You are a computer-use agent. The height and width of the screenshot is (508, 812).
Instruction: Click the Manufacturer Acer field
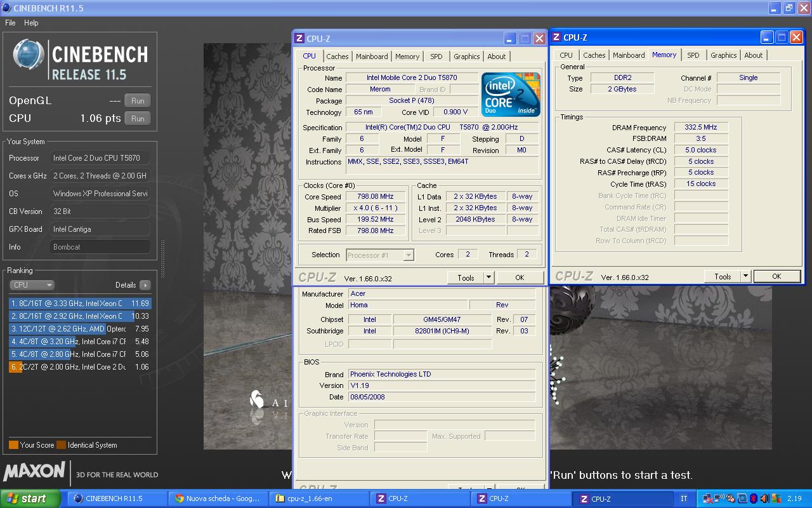(x=442, y=293)
